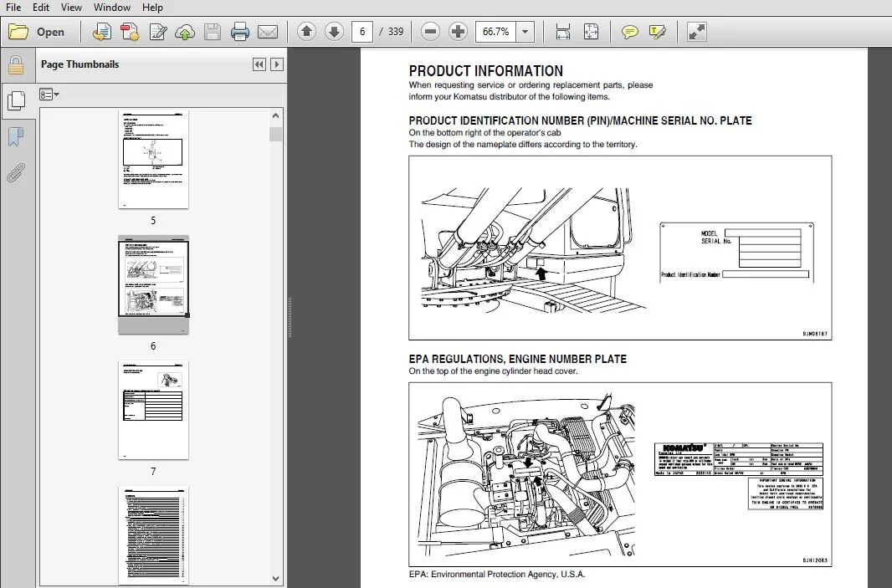Open the Bookmarks sidebar panel
This screenshot has width=892, height=588.
pyautogui.click(x=16, y=136)
